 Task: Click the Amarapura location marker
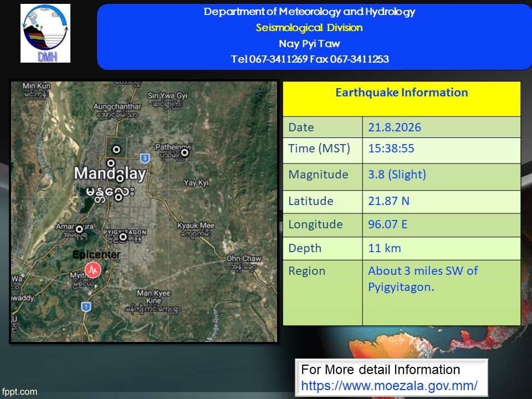79,229
